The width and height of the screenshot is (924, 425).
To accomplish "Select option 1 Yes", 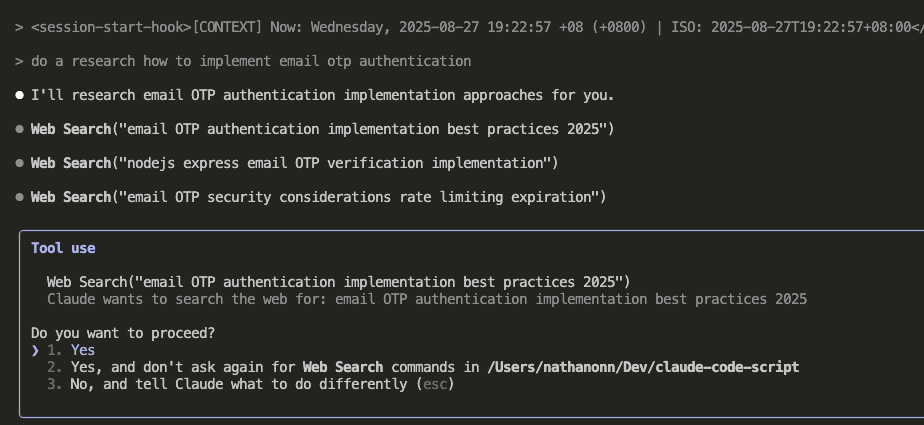I will pos(71,350).
